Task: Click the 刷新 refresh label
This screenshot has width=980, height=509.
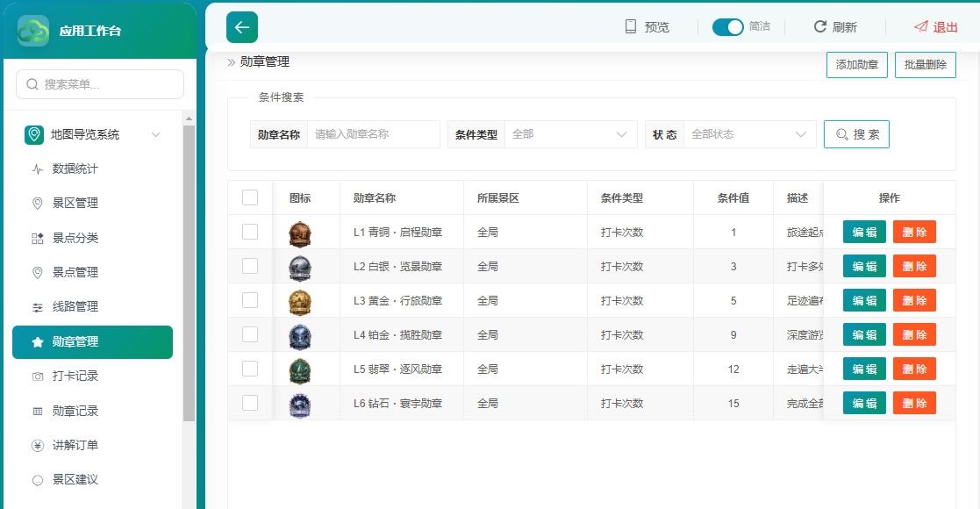Action: tap(844, 27)
